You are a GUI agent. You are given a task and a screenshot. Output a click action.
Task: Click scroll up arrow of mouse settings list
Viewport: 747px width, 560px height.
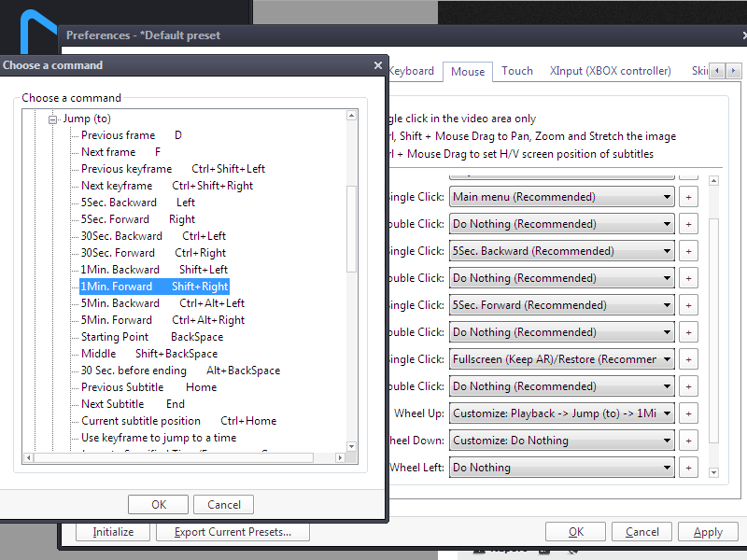coord(713,181)
